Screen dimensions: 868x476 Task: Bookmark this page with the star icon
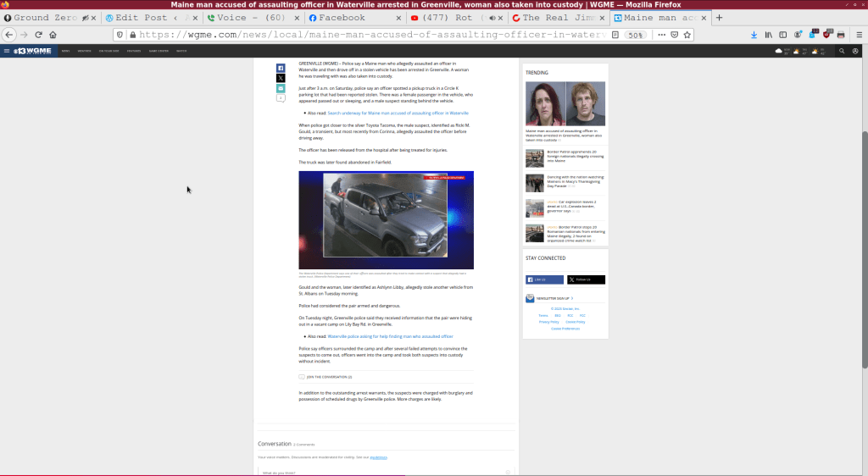pos(687,35)
